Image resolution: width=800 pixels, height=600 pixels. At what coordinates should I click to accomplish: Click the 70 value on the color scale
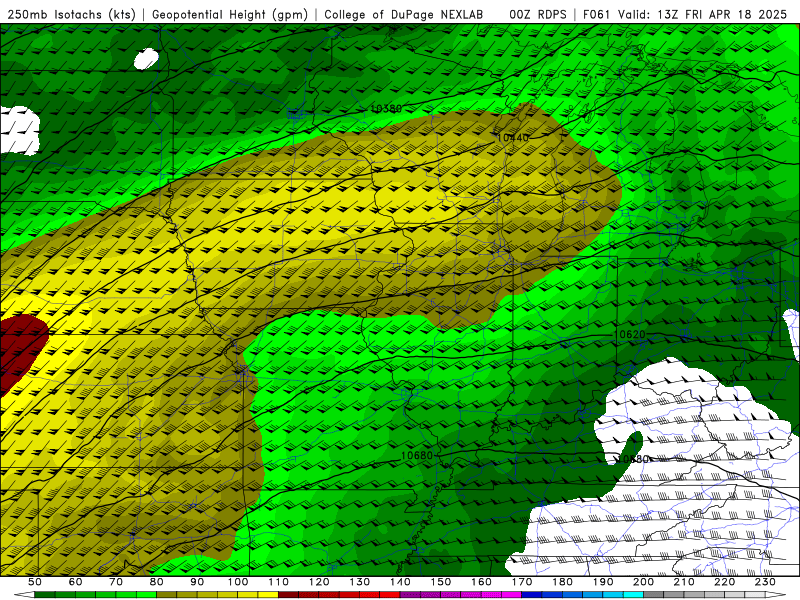pyautogui.click(x=116, y=582)
